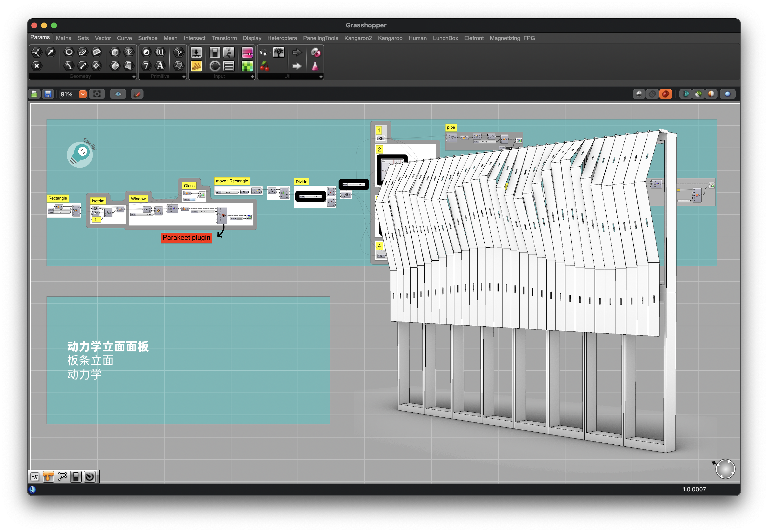Expand the Input panel with plus arrow
The width and height of the screenshot is (768, 532).
pyautogui.click(x=252, y=77)
